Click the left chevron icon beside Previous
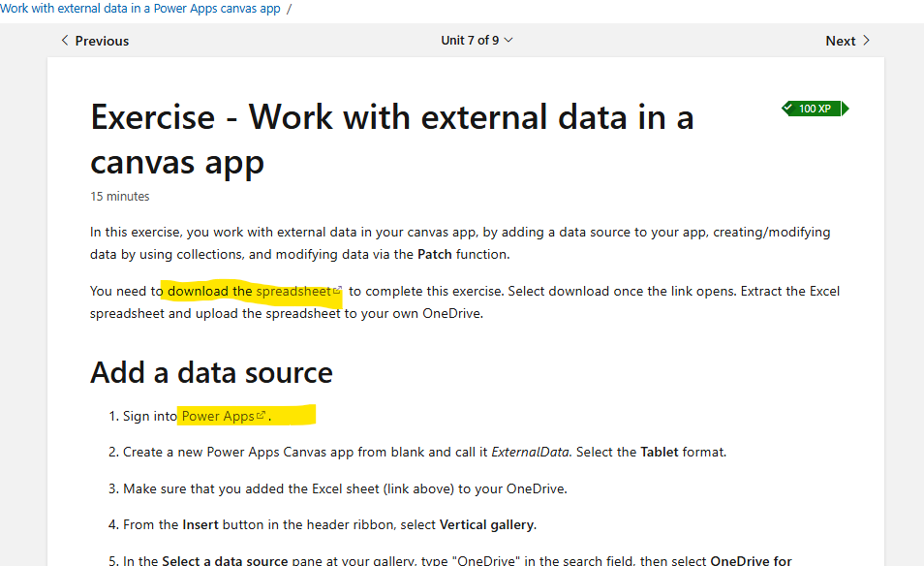Viewport: 924px width, 566px height. click(x=64, y=41)
